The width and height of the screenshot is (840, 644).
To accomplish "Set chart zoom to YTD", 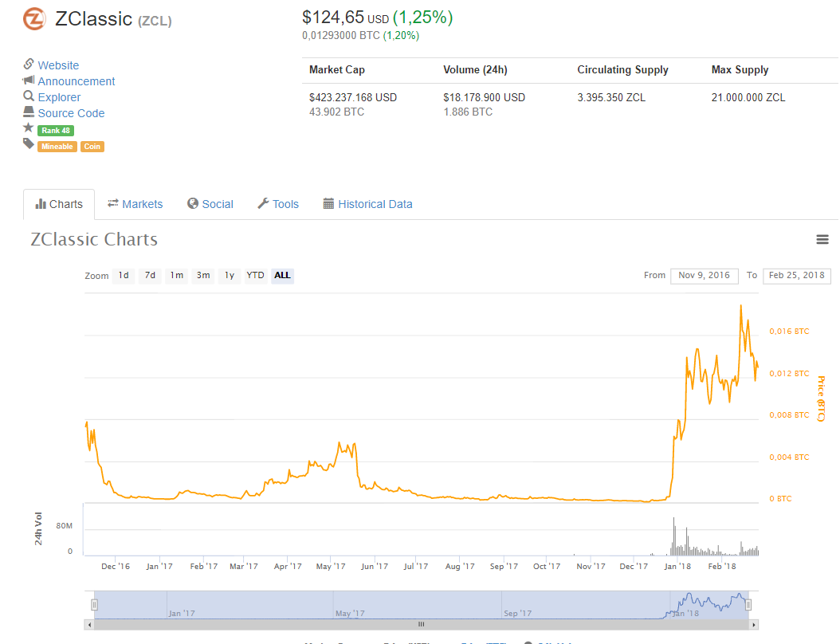I will point(256,276).
